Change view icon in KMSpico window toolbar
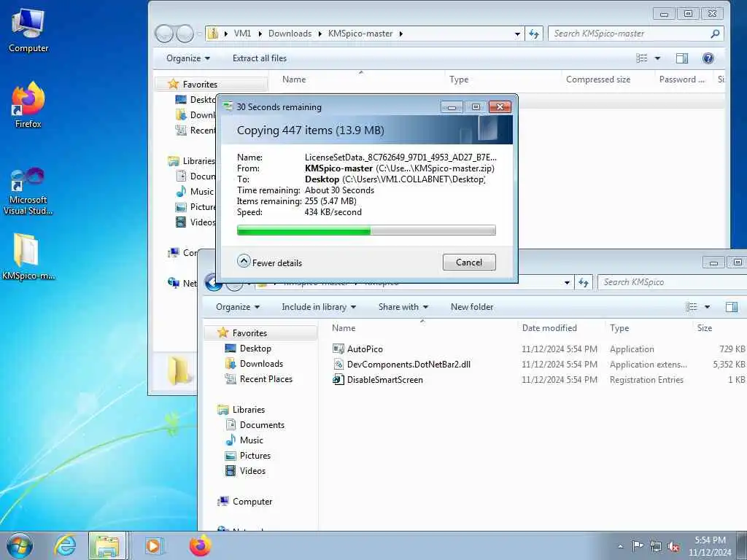Screen dimensions: 747x560 click(691, 307)
